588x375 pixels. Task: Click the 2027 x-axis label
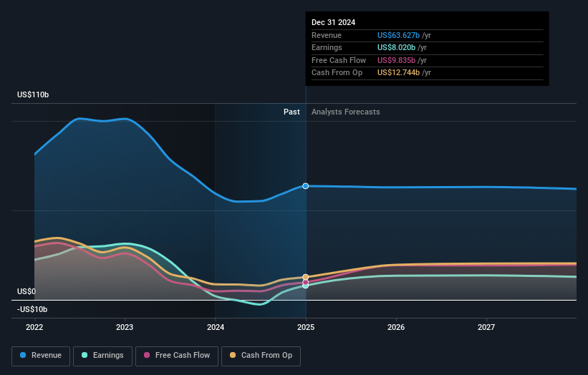(486, 327)
